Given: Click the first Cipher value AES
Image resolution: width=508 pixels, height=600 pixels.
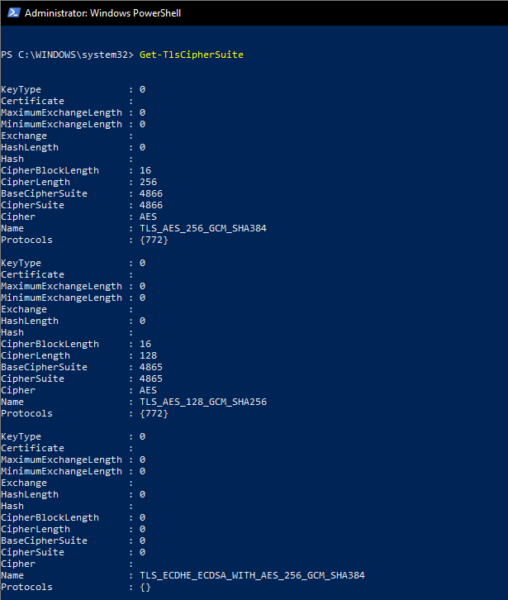Looking at the screenshot, I should [148, 217].
